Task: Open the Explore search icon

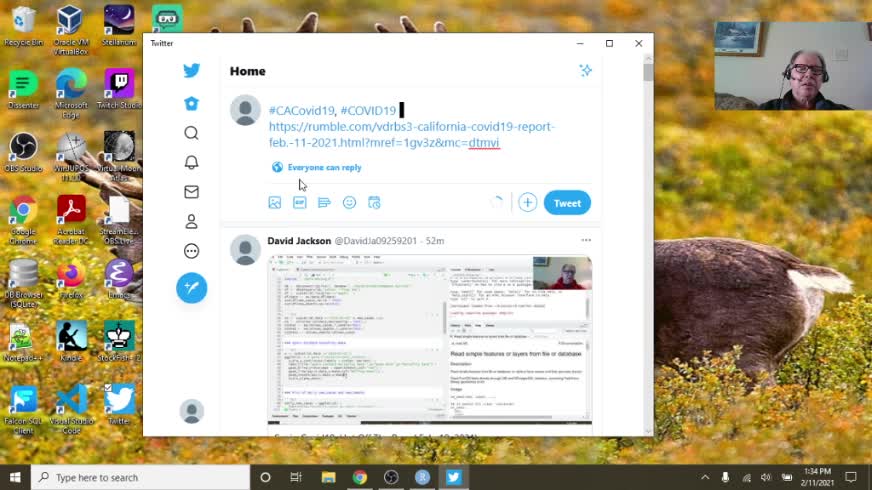Action: (191, 133)
